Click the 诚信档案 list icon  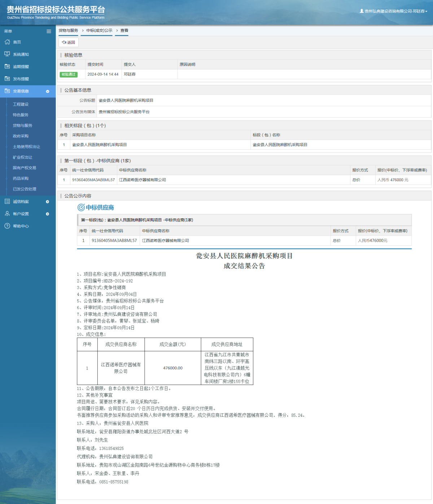7,201
